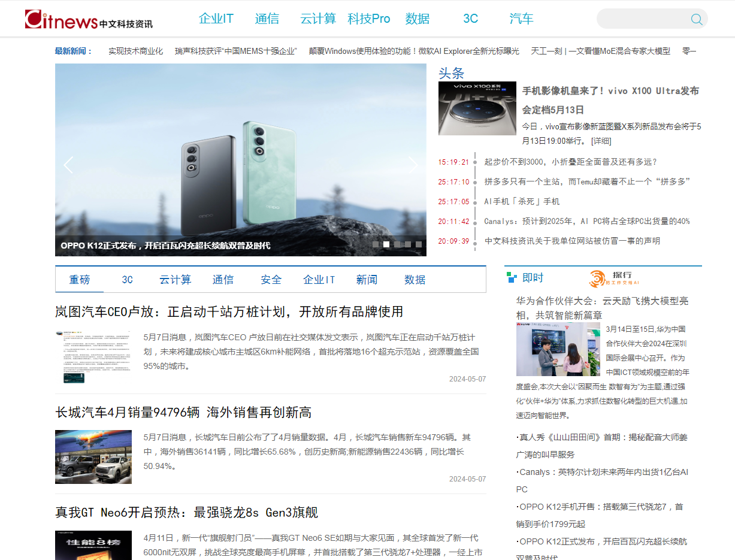Open 华为合作伙伴大会 云天励飞 headline
Viewport: 735px width, 560px height.
click(x=603, y=308)
